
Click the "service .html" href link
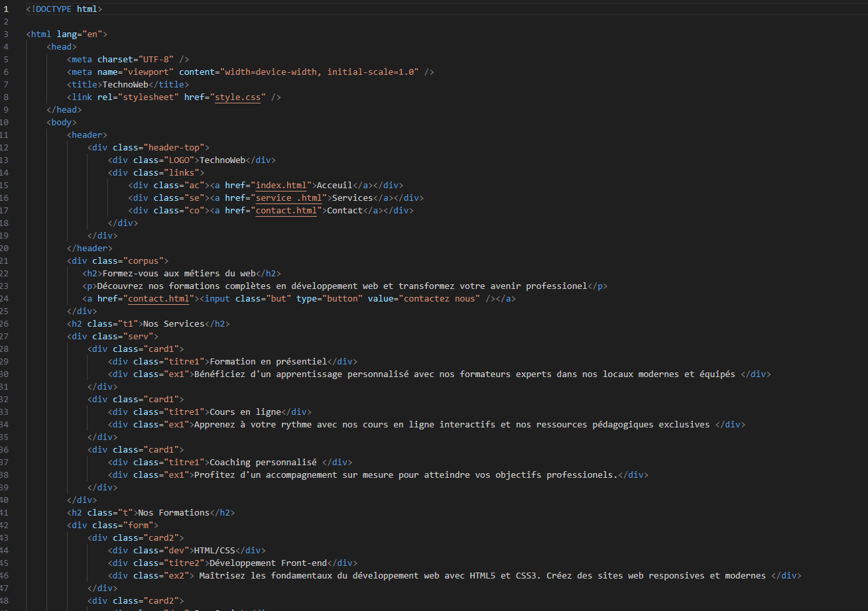click(288, 197)
